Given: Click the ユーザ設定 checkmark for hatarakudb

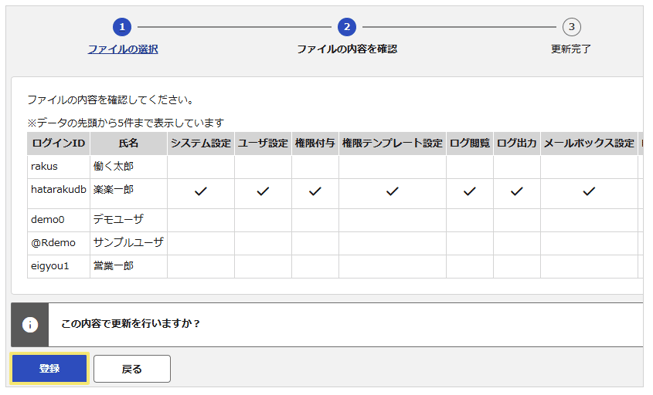Looking at the screenshot, I should 263,191.
